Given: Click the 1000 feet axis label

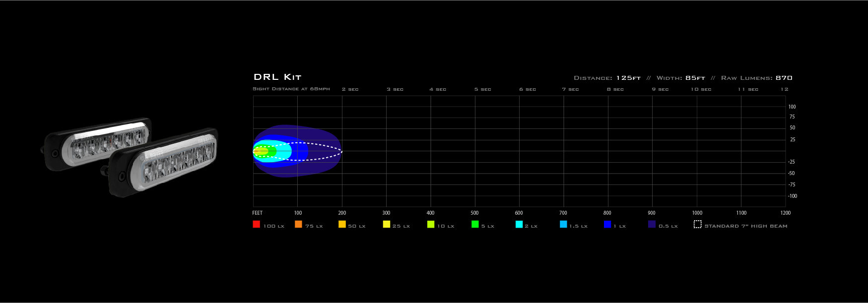Looking at the screenshot, I should tap(697, 213).
